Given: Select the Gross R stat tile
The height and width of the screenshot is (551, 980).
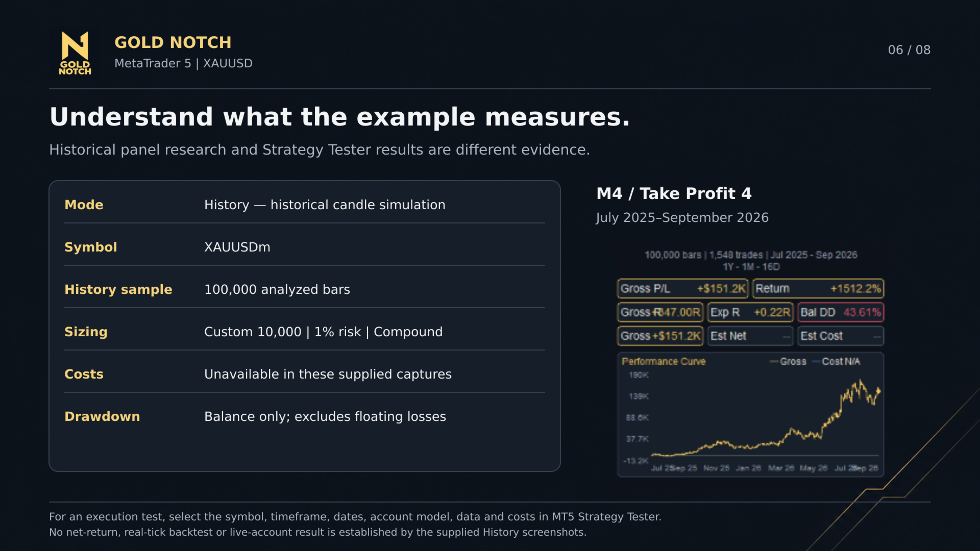Looking at the screenshot, I should click(660, 312).
